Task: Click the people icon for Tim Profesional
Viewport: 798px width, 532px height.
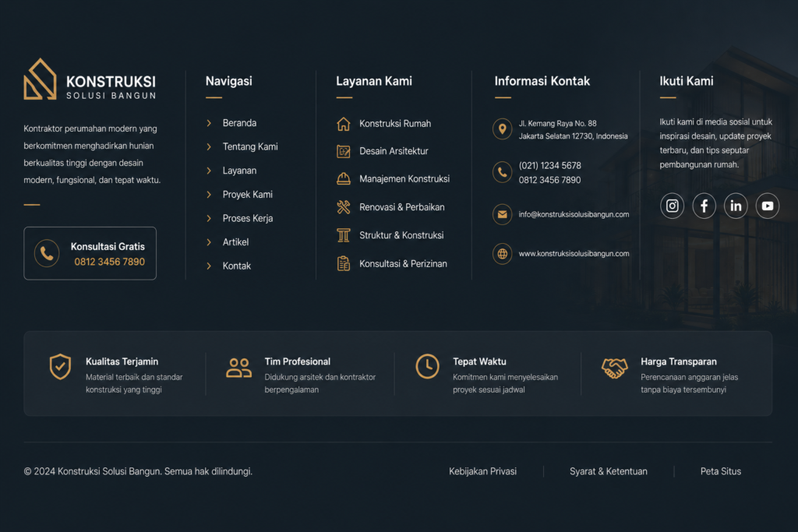Action: (x=238, y=368)
